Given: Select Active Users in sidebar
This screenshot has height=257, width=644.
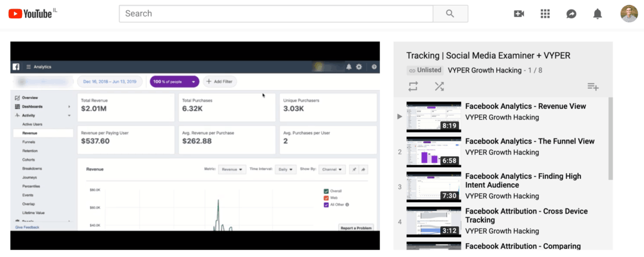Looking at the screenshot, I should pos(32,124).
